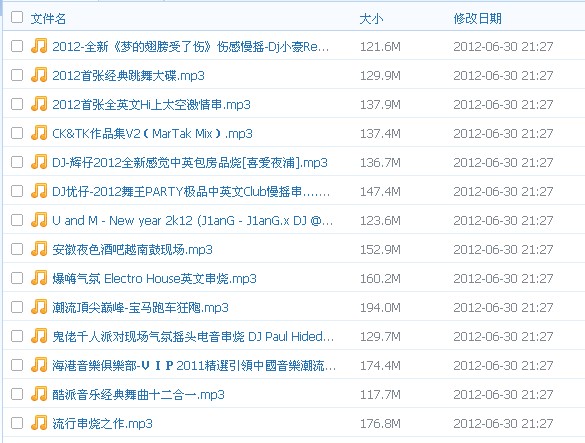Open 海港音樂俱樂部-V I P 2011精選 file
Viewport: 585px width, 443px height.
tap(194, 366)
